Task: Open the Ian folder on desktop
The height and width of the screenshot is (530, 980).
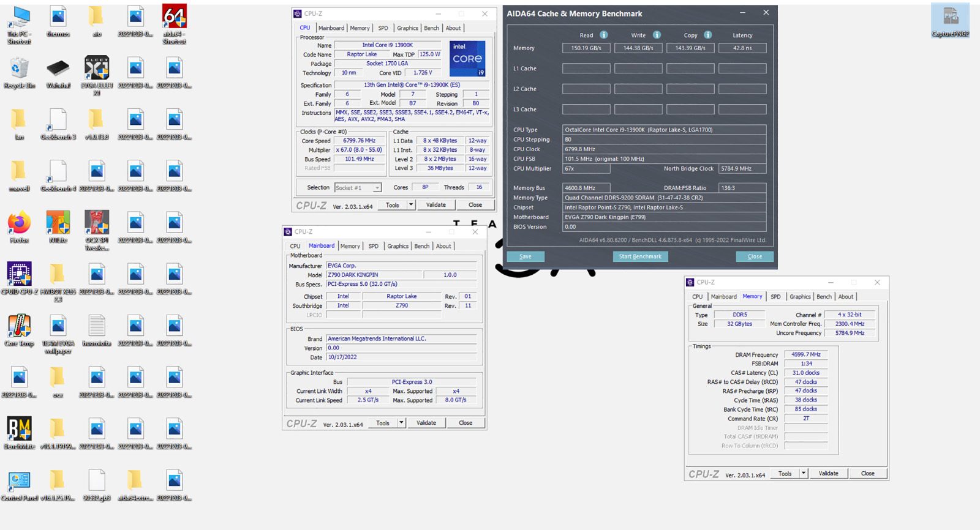Action: pyautogui.click(x=19, y=125)
